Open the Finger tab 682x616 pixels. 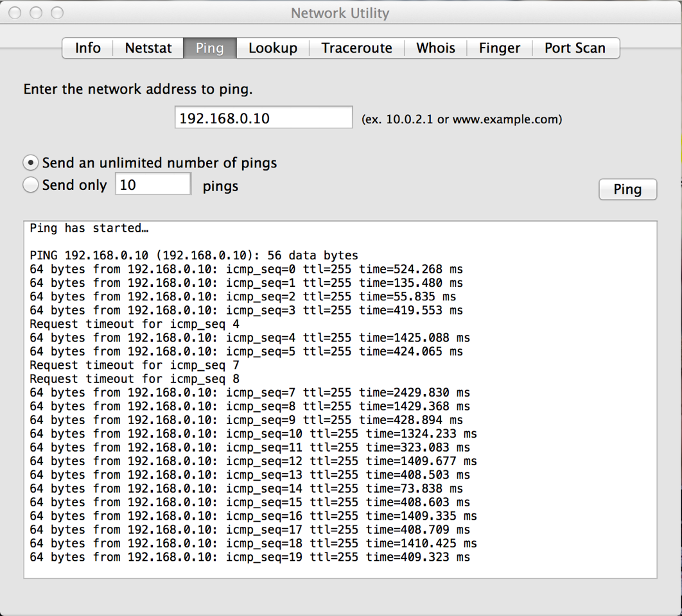tap(500, 48)
